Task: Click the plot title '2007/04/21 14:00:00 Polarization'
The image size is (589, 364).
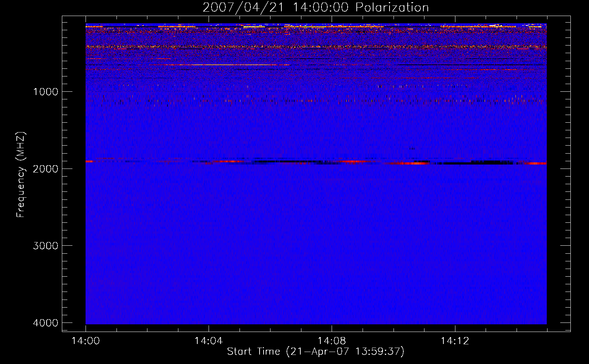Action: pos(316,8)
